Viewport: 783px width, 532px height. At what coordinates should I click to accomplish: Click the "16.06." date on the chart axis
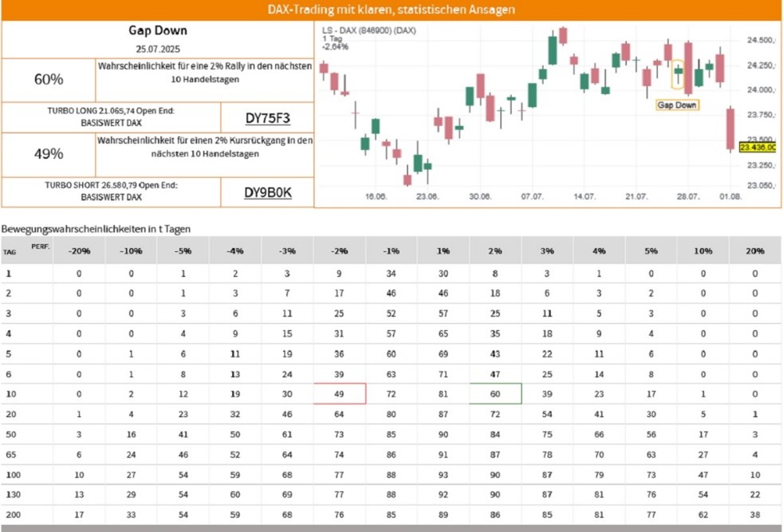(x=376, y=197)
